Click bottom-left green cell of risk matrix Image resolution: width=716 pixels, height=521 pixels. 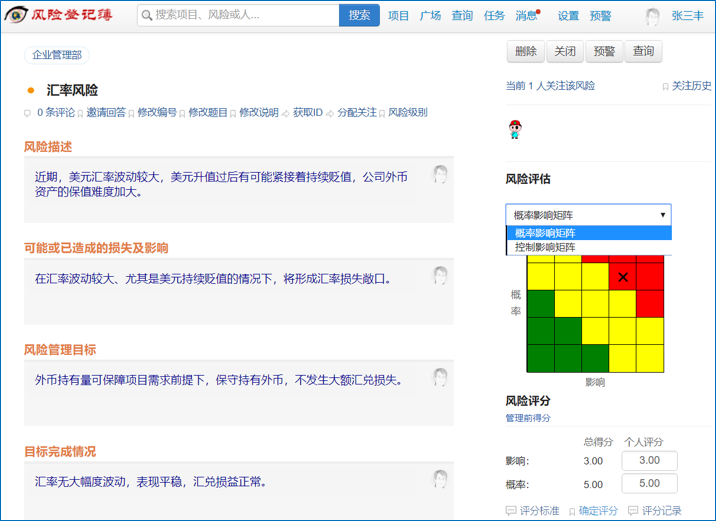541,358
